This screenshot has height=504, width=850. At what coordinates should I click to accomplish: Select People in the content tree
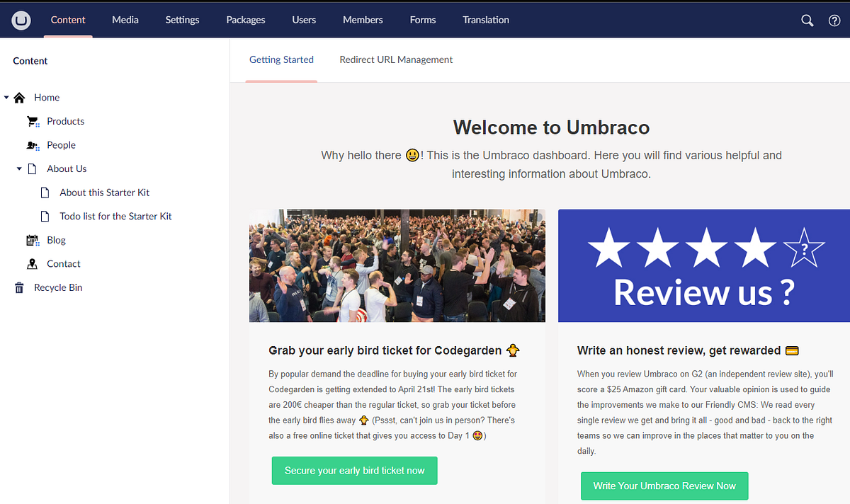click(62, 145)
